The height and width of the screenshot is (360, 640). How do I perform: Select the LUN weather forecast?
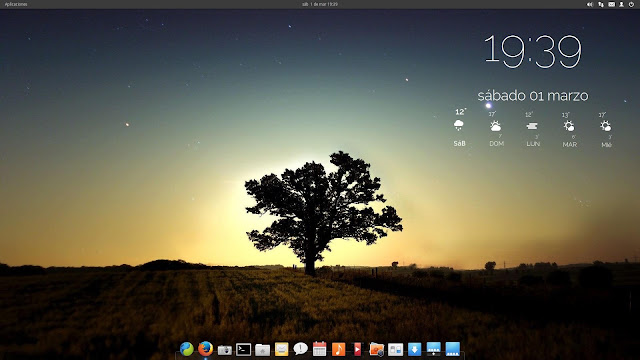[x=533, y=129]
